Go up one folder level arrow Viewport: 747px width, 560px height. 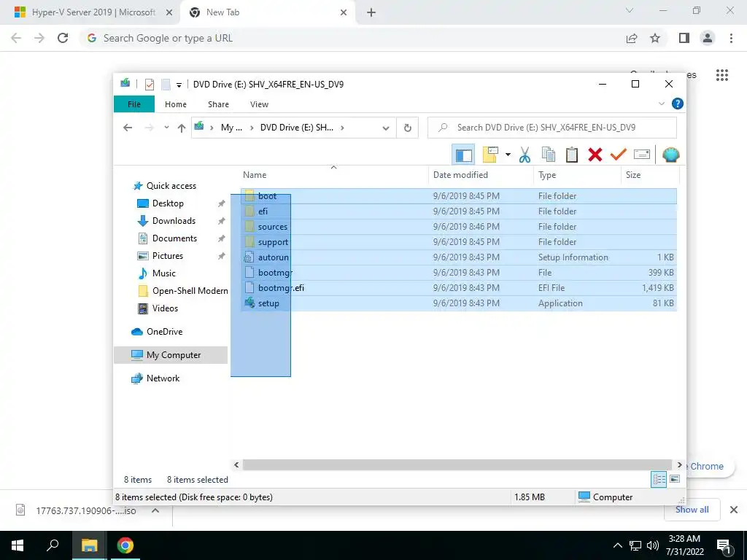182,128
